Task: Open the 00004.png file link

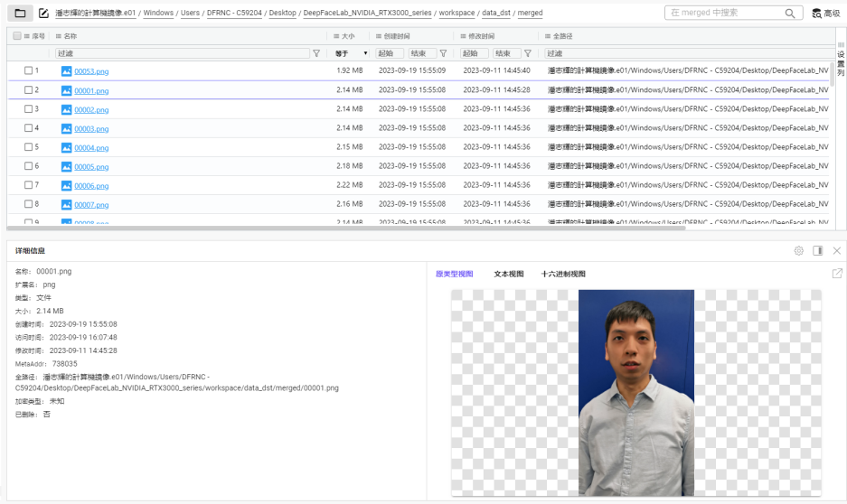Action: tap(91, 147)
